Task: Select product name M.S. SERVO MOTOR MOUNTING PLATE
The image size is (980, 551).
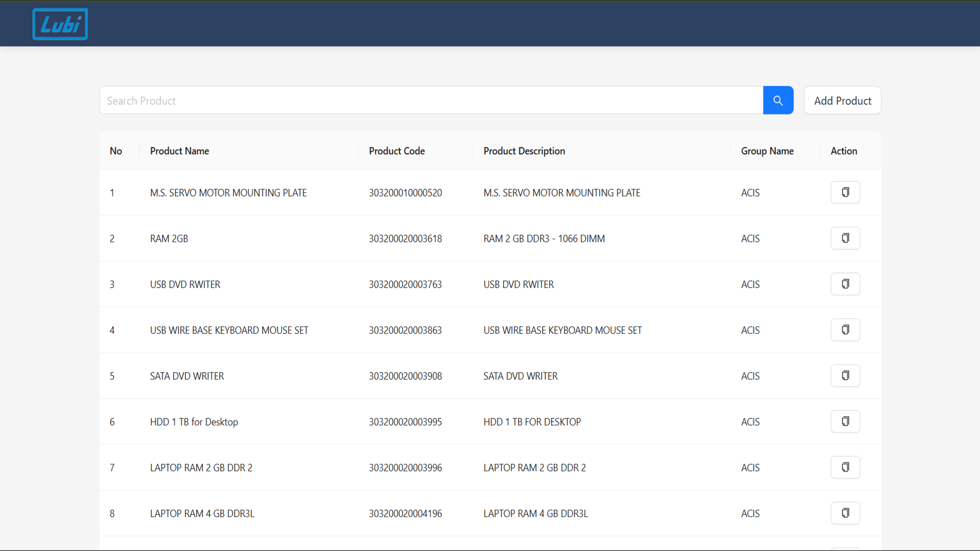Action: pyautogui.click(x=228, y=193)
